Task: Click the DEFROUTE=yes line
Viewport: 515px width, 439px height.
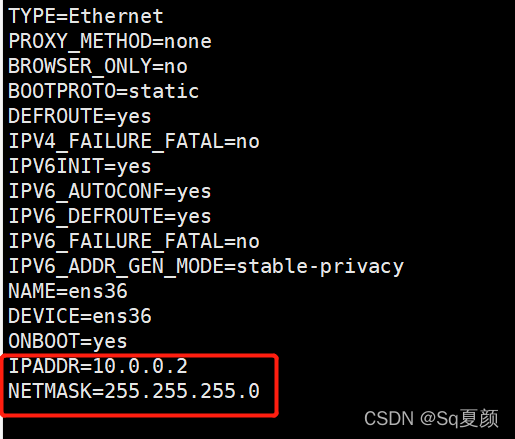Action: [80, 116]
